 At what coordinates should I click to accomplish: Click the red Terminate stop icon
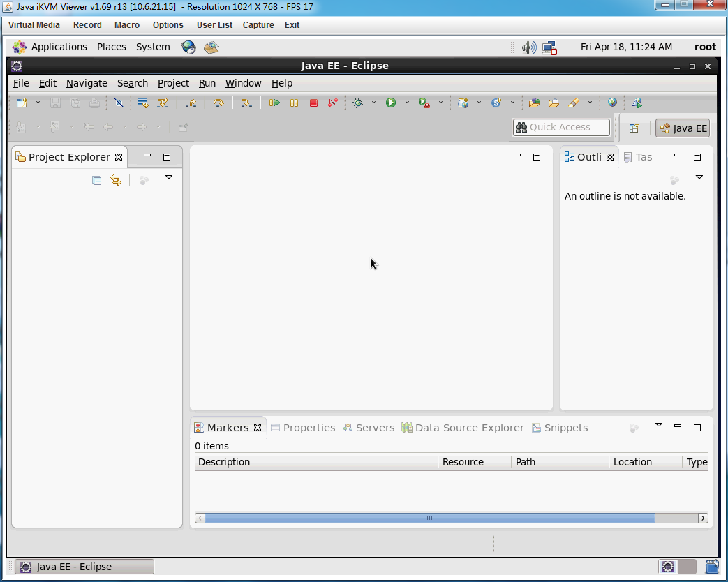click(313, 103)
